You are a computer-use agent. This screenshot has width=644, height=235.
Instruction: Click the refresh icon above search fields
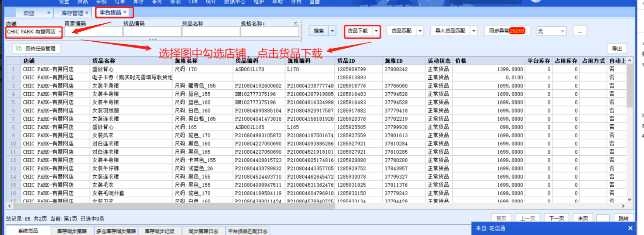coord(296,23)
